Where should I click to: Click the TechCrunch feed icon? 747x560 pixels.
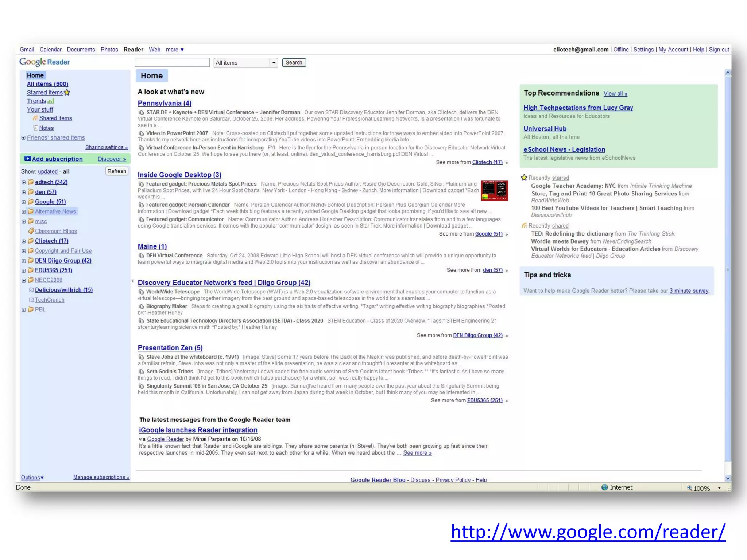point(31,300)
